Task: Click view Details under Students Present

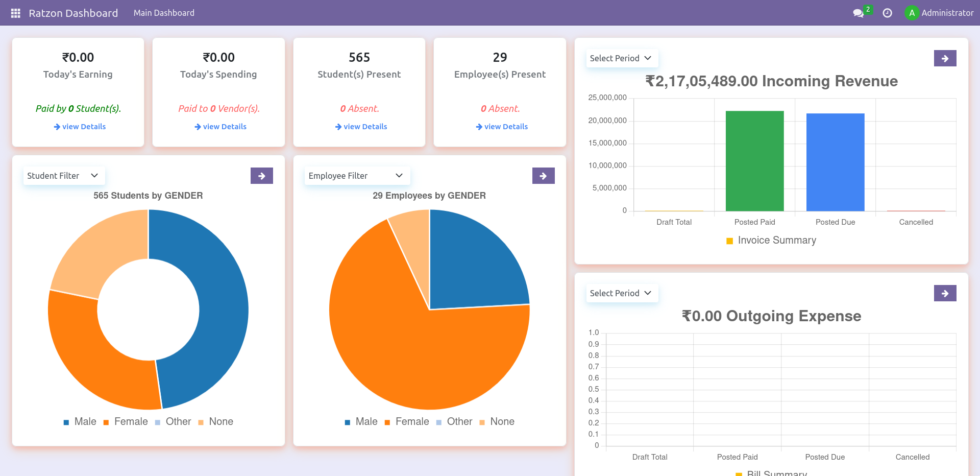Action: pyautogui.click(x=361, y=126)
